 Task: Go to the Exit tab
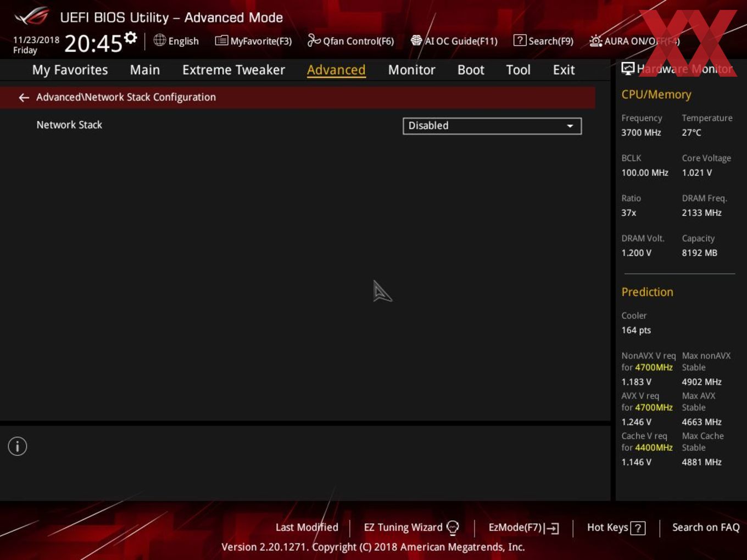pos(564,70)
